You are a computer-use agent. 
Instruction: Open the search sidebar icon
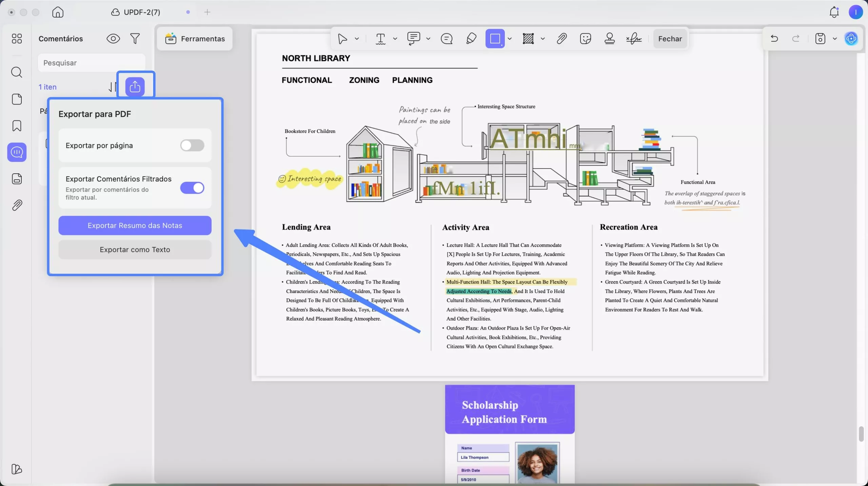coord(17,72)
